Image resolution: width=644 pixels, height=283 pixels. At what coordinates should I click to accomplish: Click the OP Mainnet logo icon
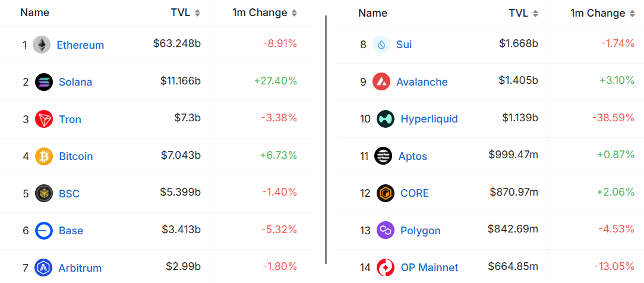tap(385, 268)
